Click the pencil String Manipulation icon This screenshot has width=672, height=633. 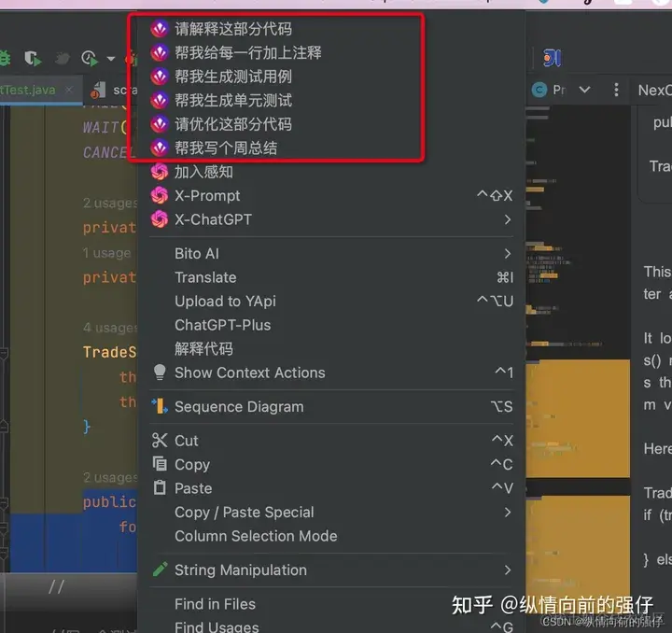point(160,570)
